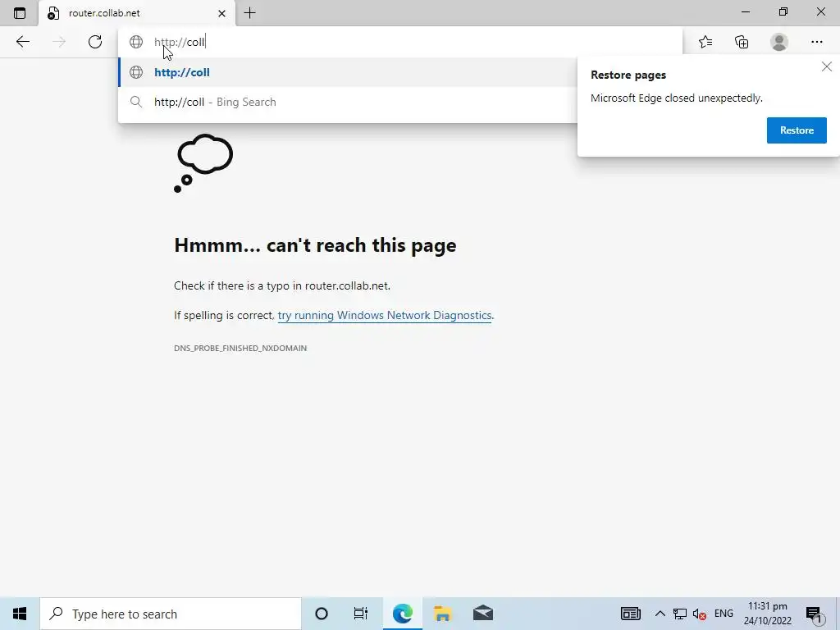Open the profile avatar icon

[779, 42]
